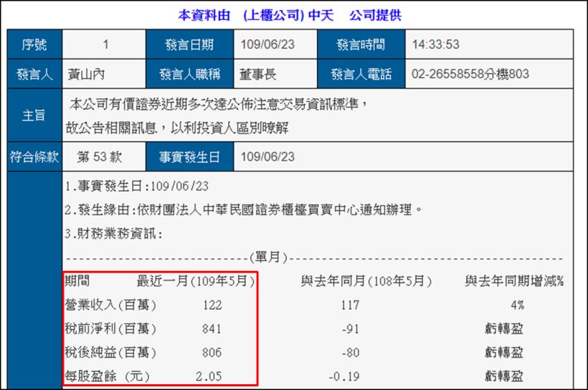Screen dimensions: 588x390
Task: Select '虧轉盈' in the 每股盈餘 row
Action: point(504,376)
